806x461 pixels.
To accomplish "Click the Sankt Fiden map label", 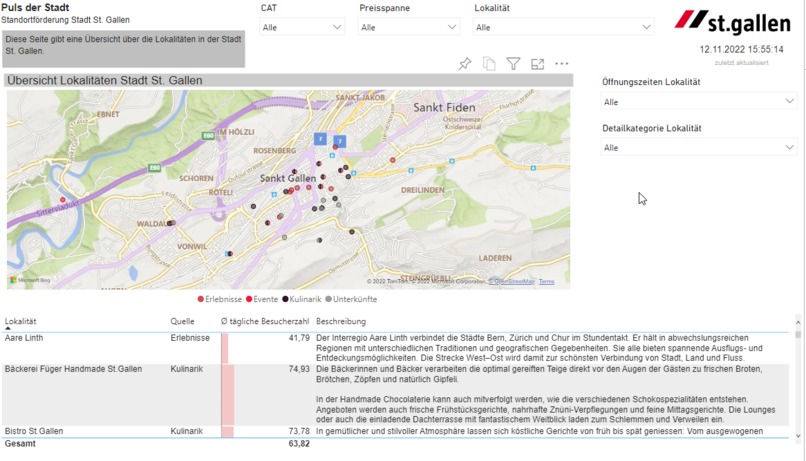I will tap(444, 107).
